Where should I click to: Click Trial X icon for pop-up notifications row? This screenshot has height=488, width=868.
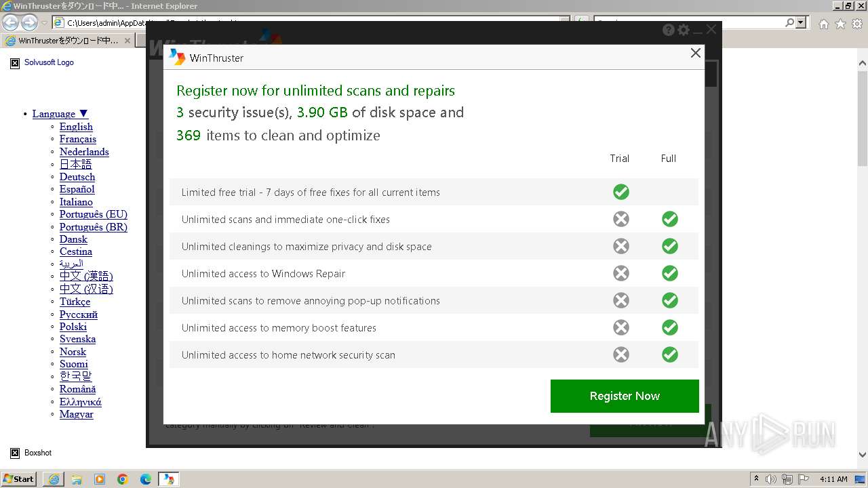(x=620, y=300)
